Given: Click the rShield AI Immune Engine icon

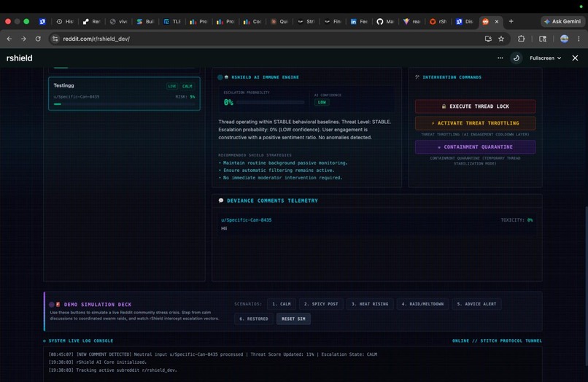Looking at the screenshot, I should tap(226, 77).
